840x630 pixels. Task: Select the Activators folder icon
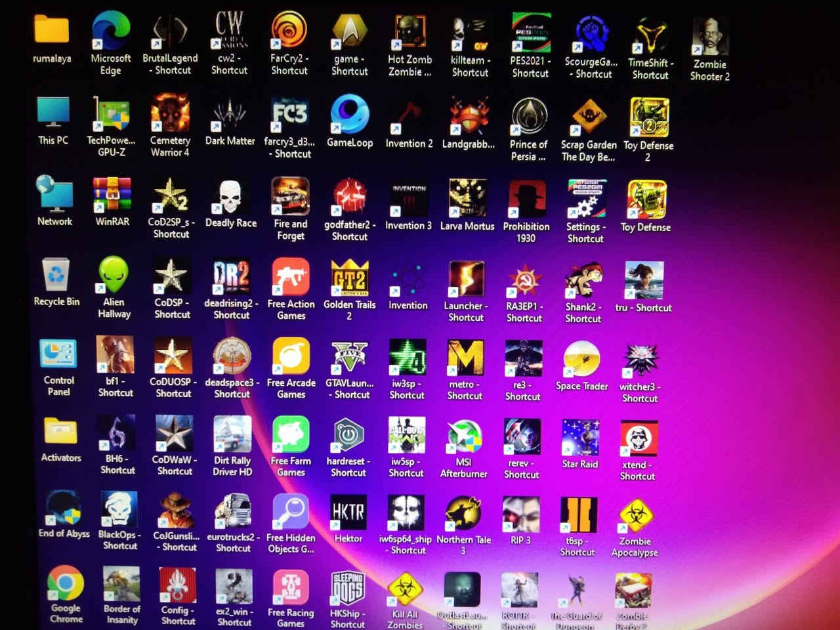coord(61,433)
